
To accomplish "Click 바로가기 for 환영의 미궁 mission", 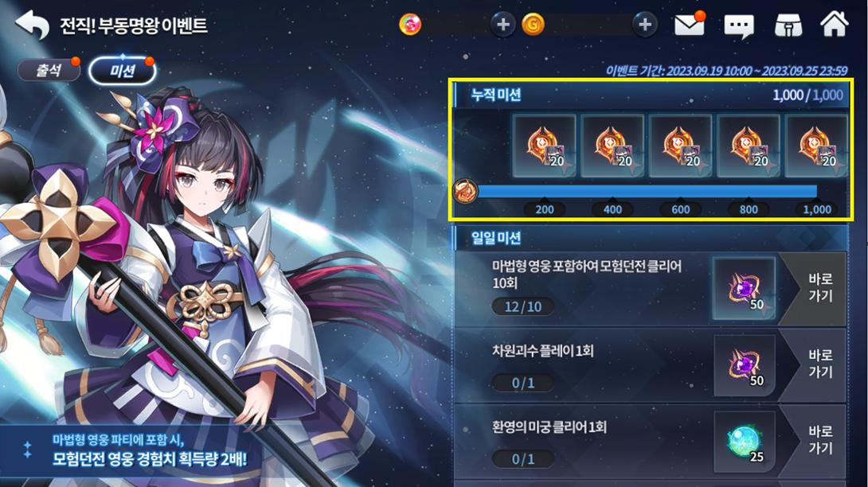I will coord(815,441).
